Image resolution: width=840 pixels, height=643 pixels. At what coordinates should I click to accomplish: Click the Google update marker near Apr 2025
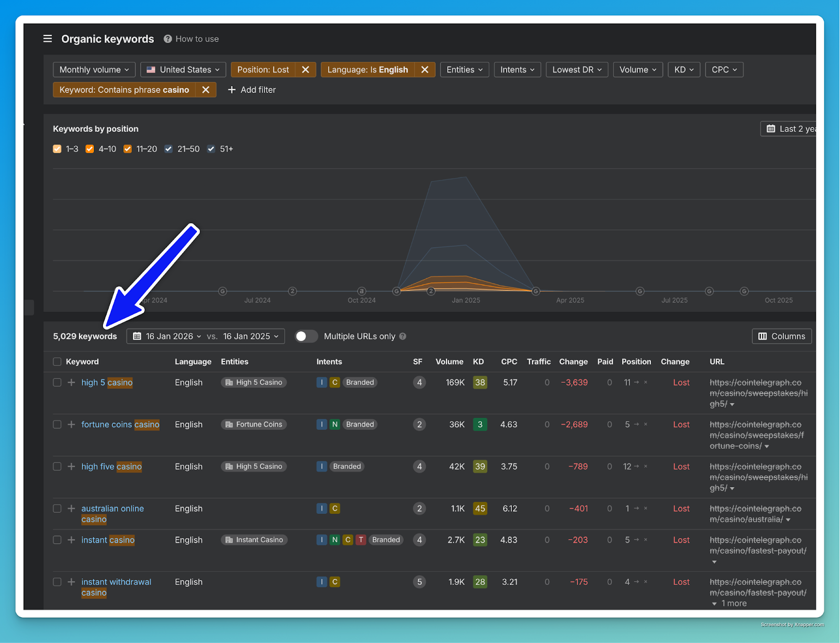click(535, 291)
